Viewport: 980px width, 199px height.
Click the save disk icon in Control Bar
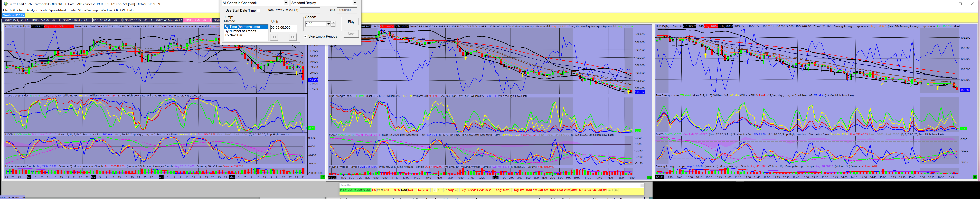coord(382,190)
